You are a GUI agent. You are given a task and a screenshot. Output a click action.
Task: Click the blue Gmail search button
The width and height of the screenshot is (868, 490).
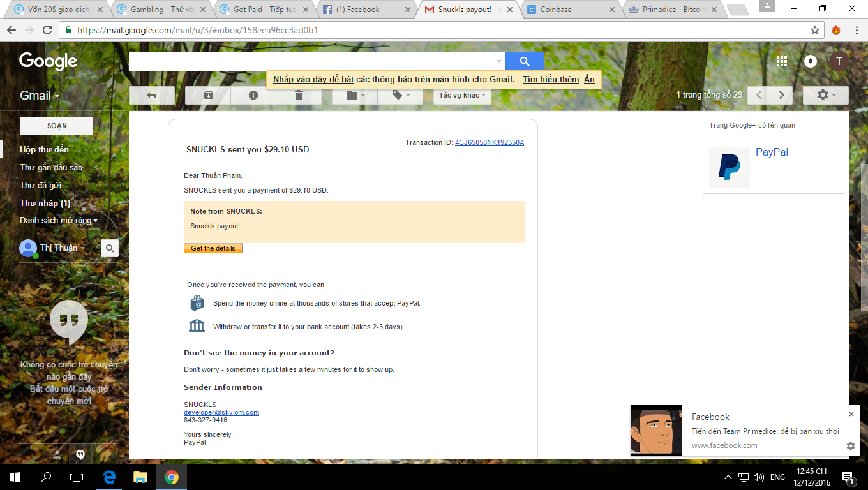point(525,61)
